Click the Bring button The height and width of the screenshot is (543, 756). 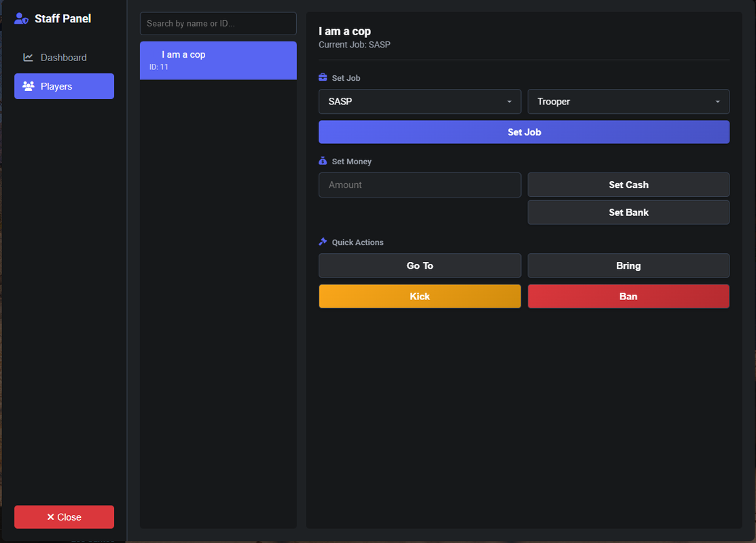[x=628, y=265]
